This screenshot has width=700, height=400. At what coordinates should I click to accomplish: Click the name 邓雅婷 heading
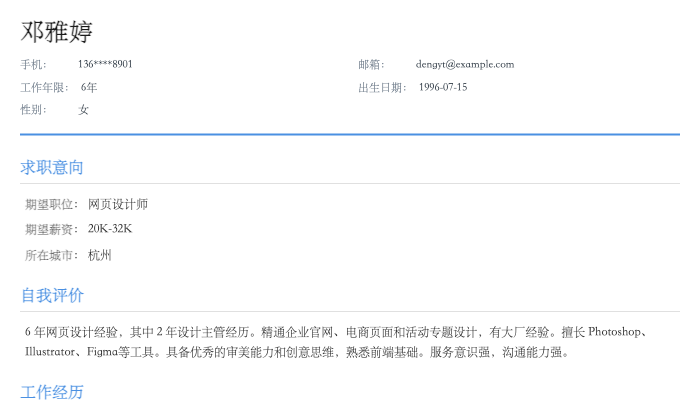[x=56, y=32]
